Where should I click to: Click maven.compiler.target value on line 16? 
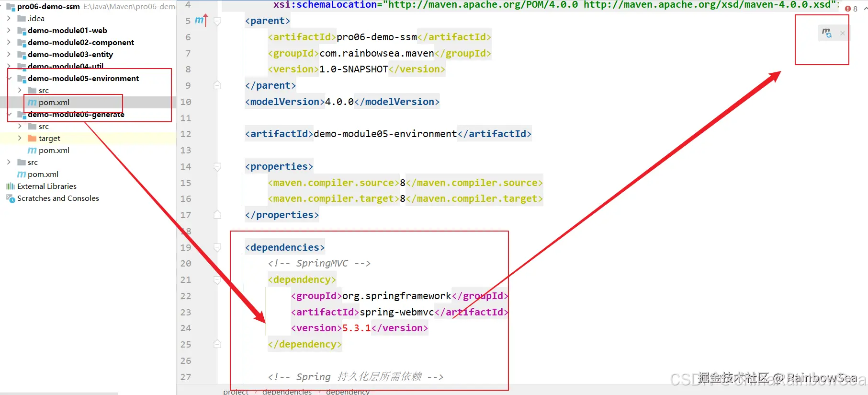(403, 198)
